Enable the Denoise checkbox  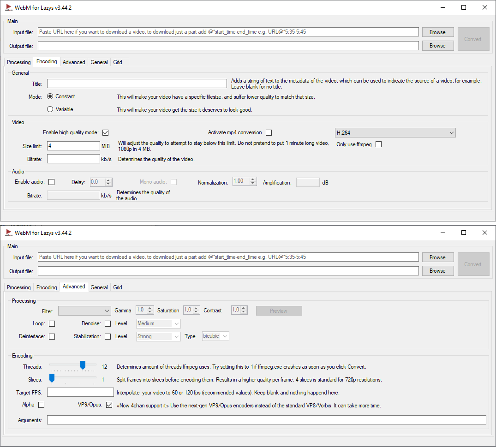[108, 324]
